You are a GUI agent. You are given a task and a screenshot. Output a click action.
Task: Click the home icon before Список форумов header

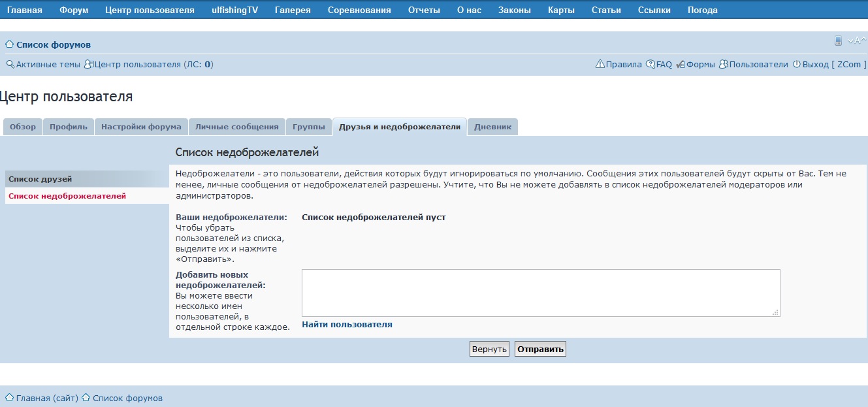pyautogui.click(x=10, y=44)
